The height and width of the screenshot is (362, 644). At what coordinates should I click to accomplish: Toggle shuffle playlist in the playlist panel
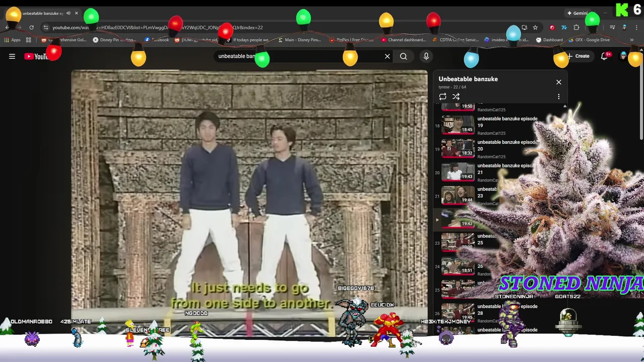(456, 97)
